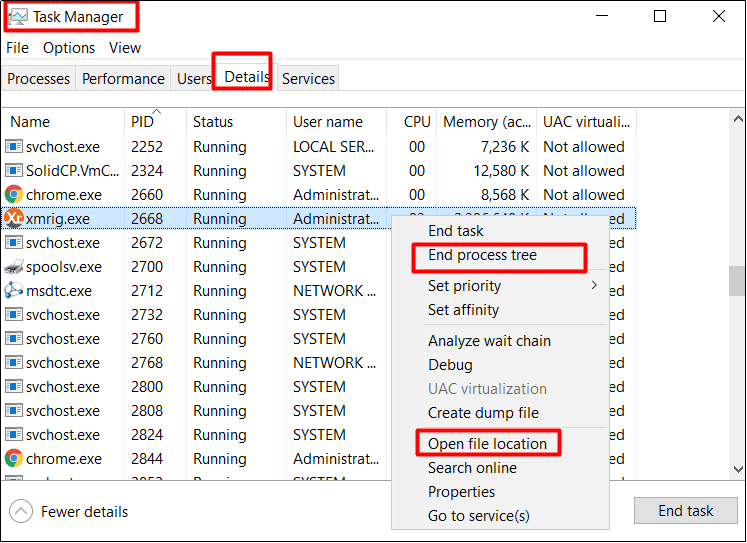Click the svchost.exe icon with PID 2768
Screen dimensions: 747x543
tap(14, 362)
